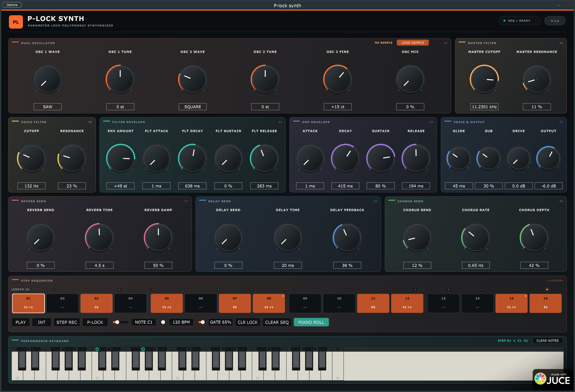This screenshot has width=575, height=392.
Task: Click the length marker dot above step 16
Action: 547,289
